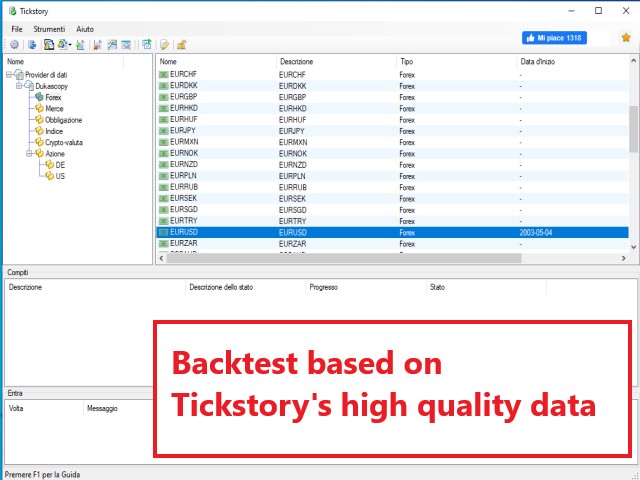Viewport: 640px width, 480px height.
Task: Click the symbol list horizontal scrollbar left arrow
Action: click(161, 258)
